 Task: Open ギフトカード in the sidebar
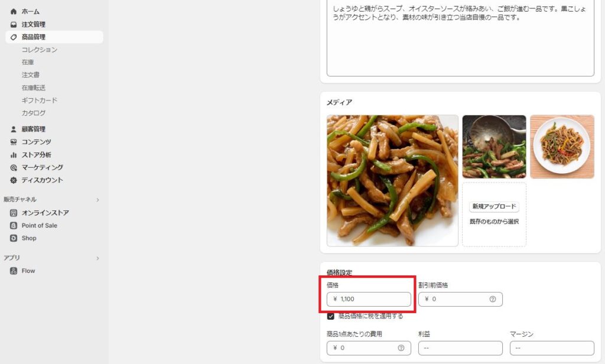[40, 100]
